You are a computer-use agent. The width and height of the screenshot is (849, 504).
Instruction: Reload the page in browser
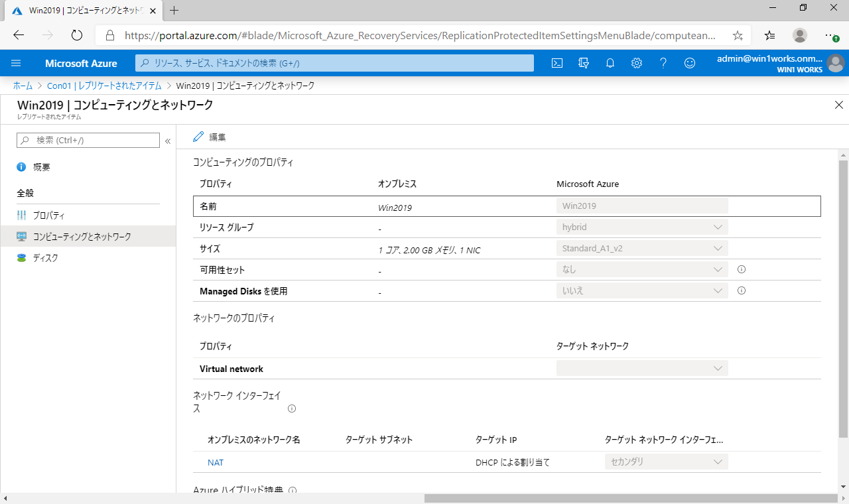pyautogui.click(x=76, y=35)
